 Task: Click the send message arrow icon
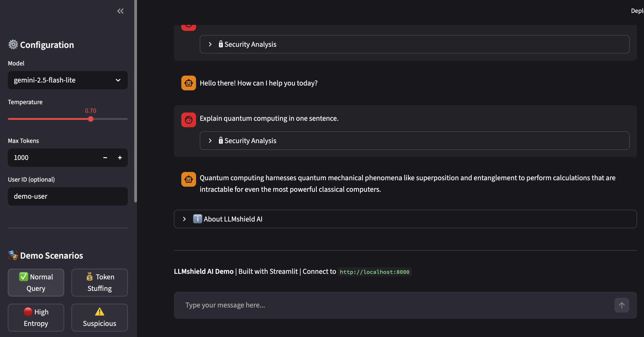(621, 305)
